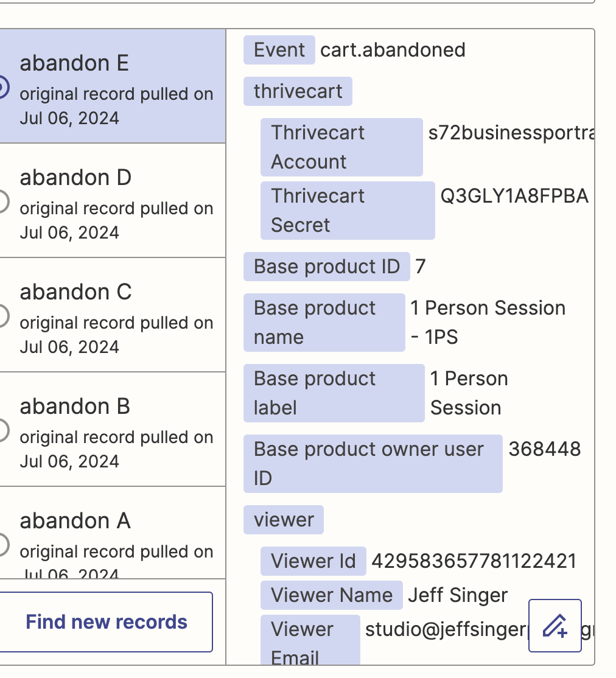The width and height of the screenshot is (616, 678).
Task: Select the Base product ID label
Action: pyautogui.click(x=327, y=267)
